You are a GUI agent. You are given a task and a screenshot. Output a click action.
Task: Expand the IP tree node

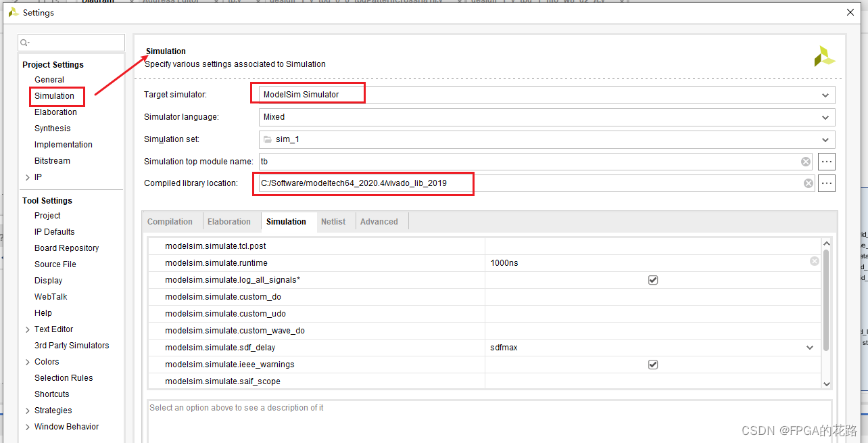click(27, 177)
